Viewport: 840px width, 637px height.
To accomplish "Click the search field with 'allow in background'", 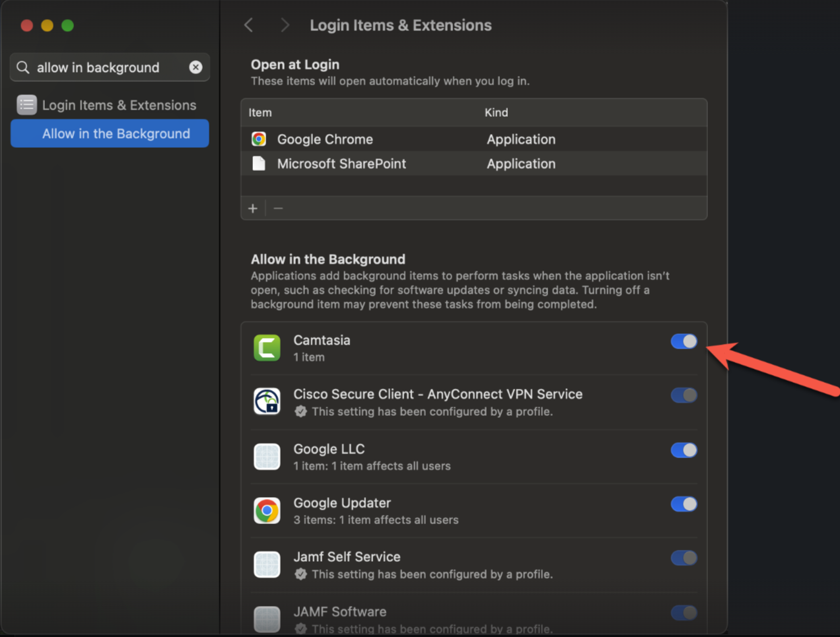I will [106, 67].
